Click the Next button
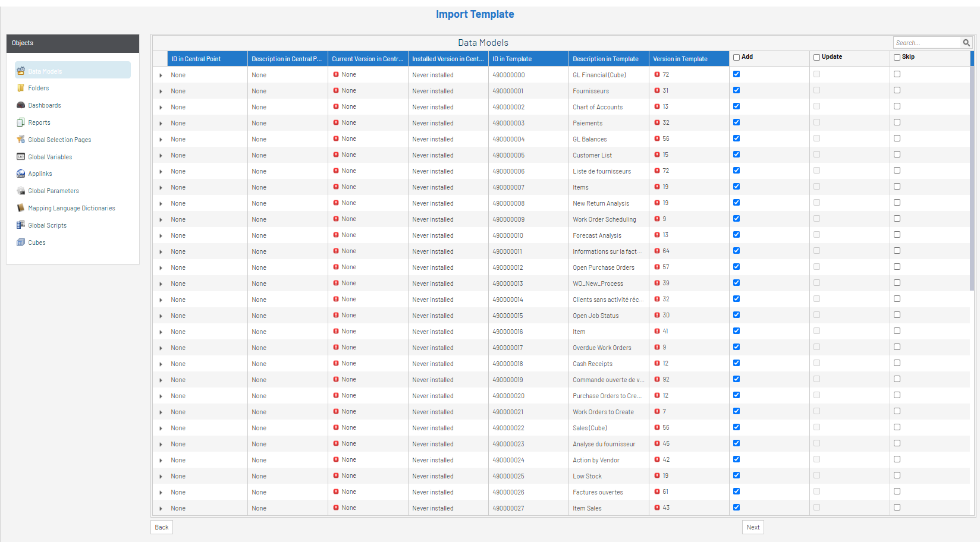The width and height of the screenshot is (980, 542). pos(753,527)
